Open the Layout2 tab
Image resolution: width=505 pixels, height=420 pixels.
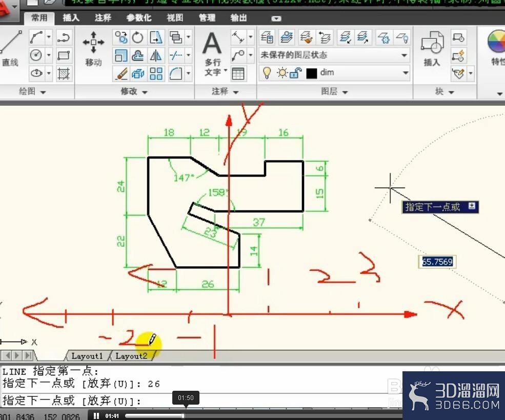click(x=131, y=356)
